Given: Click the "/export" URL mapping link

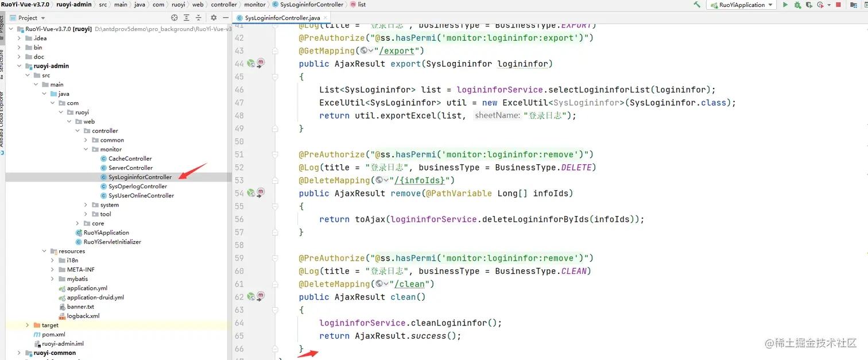Looking at the screenshot, I should pos(397,51).
